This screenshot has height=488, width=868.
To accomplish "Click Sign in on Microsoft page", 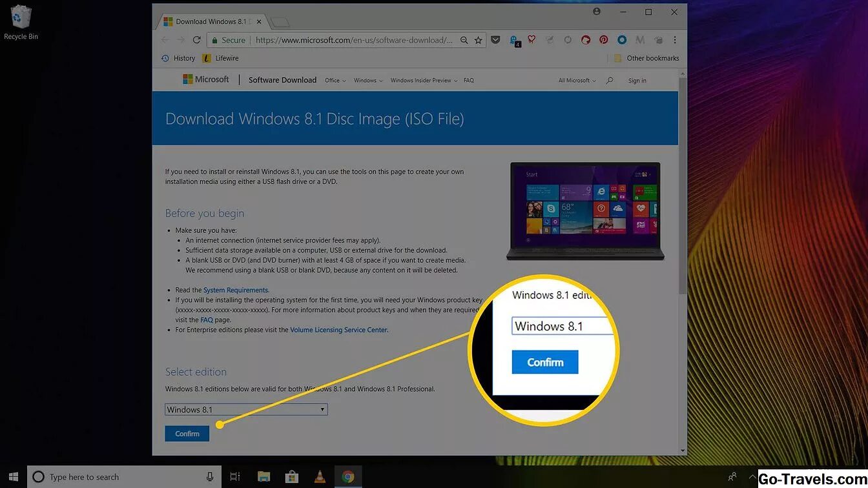I will tap(637, 81).
